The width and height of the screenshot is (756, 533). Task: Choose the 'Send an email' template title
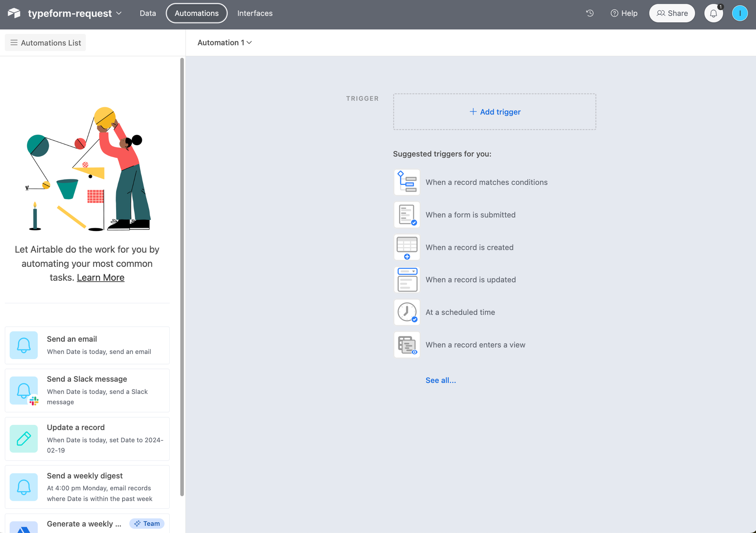click(72, 339)
